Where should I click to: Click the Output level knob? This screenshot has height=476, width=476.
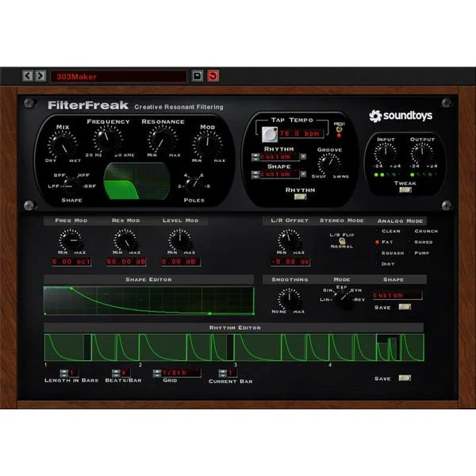pos(422,153)
